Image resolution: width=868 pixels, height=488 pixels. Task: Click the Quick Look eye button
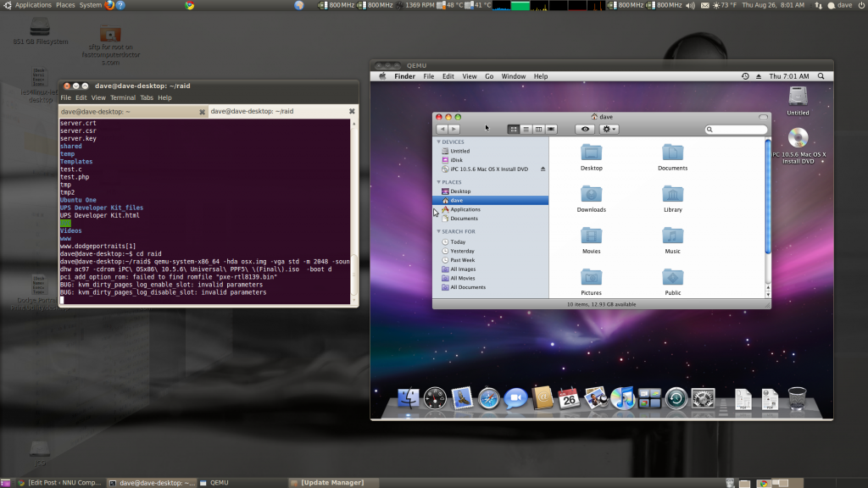tap(584, 129)
